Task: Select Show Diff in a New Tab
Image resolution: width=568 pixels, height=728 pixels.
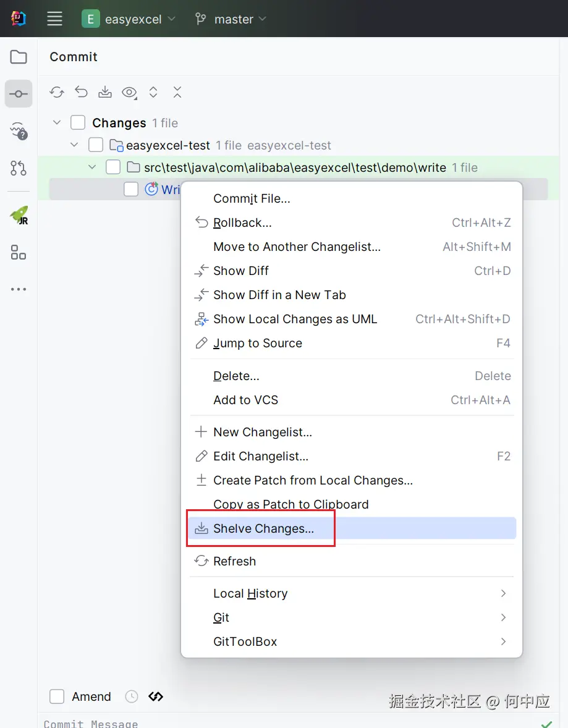Action: 352,295
